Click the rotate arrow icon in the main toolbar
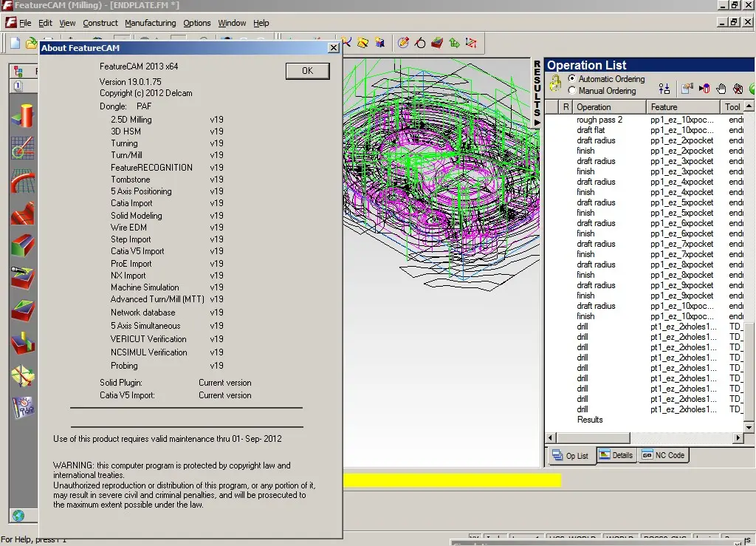Image resolution: width=756 pixels, height=546 pixels. point(420,43)
